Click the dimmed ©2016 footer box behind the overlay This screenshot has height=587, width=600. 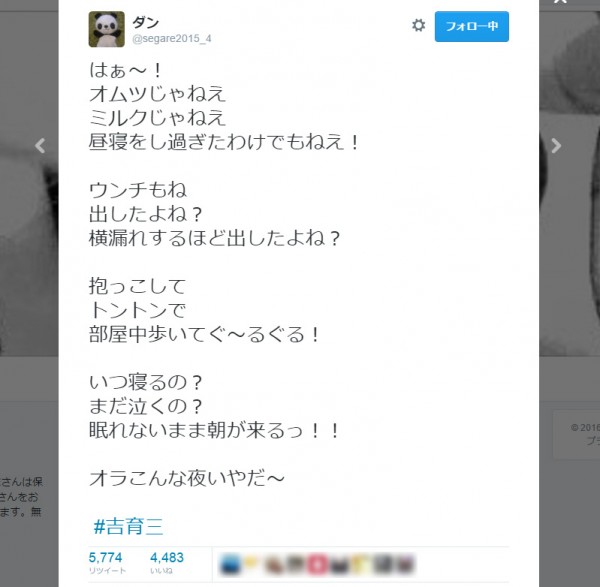(576, 434)
